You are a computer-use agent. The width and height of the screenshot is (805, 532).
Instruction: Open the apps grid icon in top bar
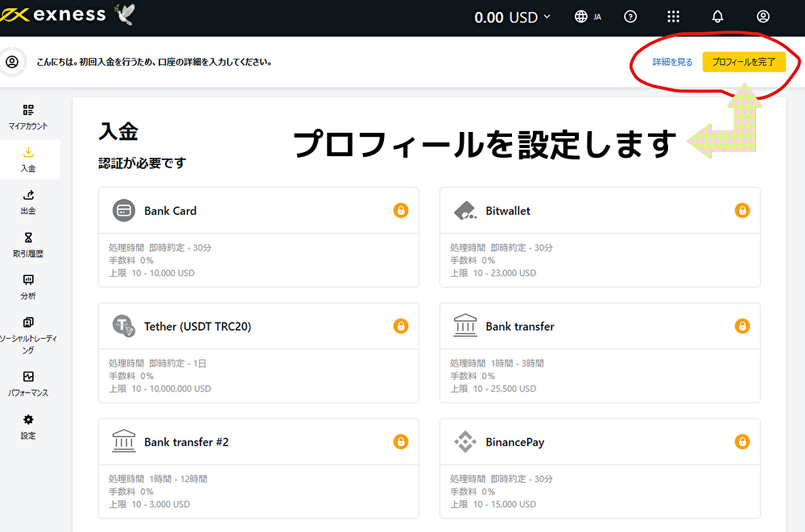pos(674,16)
